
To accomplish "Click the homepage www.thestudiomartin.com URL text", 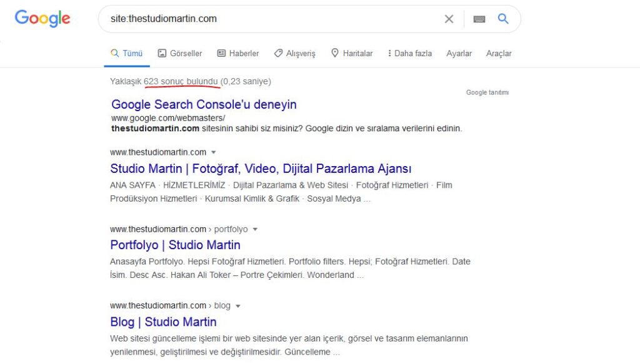I will [158, 152].
